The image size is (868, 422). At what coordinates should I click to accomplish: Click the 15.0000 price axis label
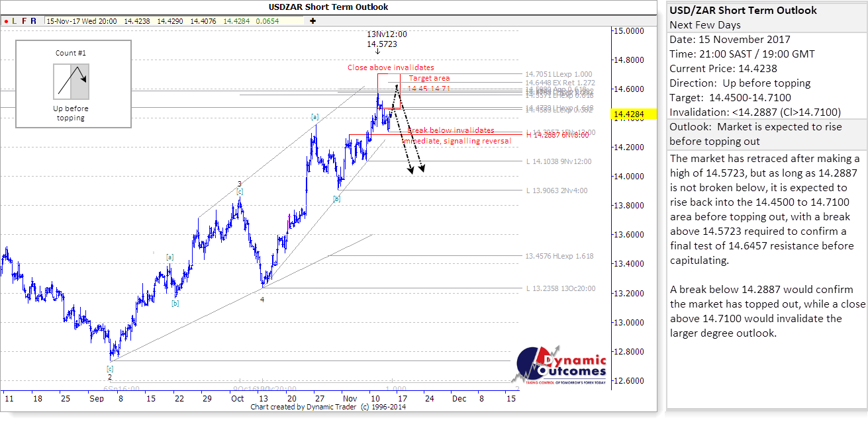(629, 31)
